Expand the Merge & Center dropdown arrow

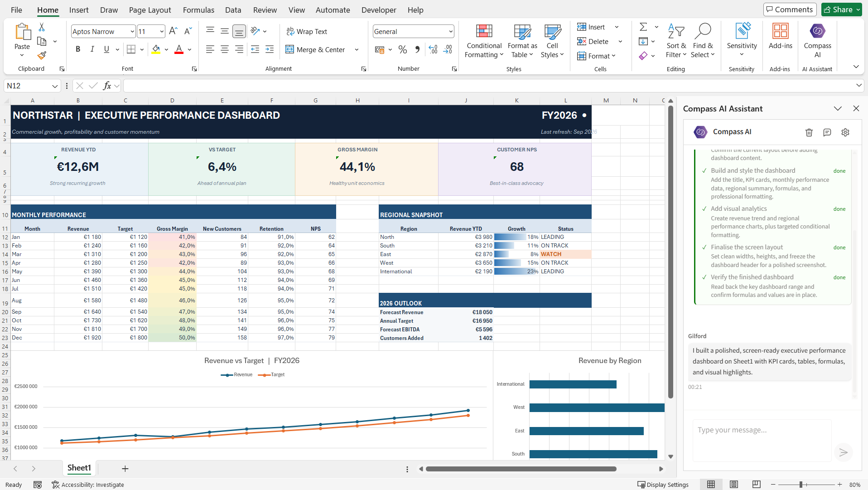[x=357, y=50]
